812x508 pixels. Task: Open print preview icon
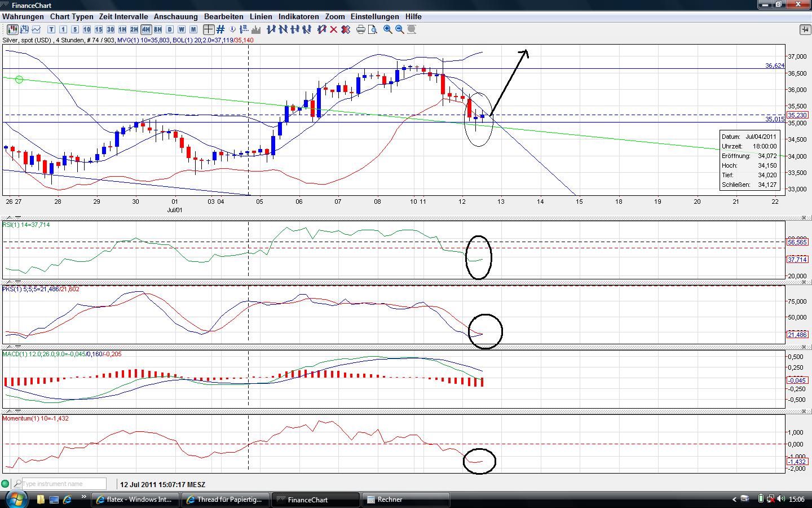coord(372,29)
